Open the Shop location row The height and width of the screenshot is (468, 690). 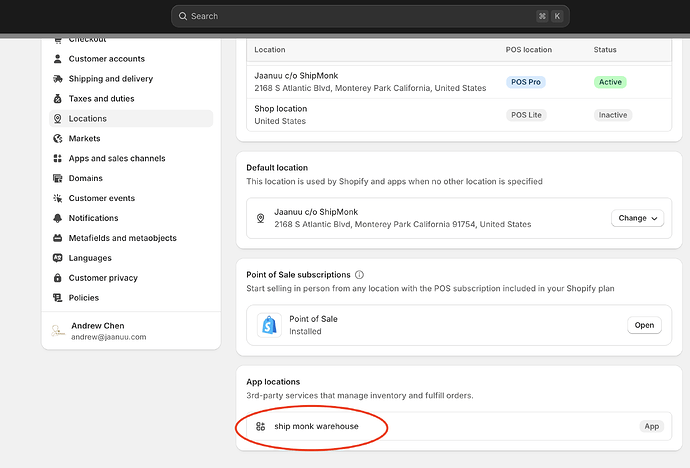[459, 115]
